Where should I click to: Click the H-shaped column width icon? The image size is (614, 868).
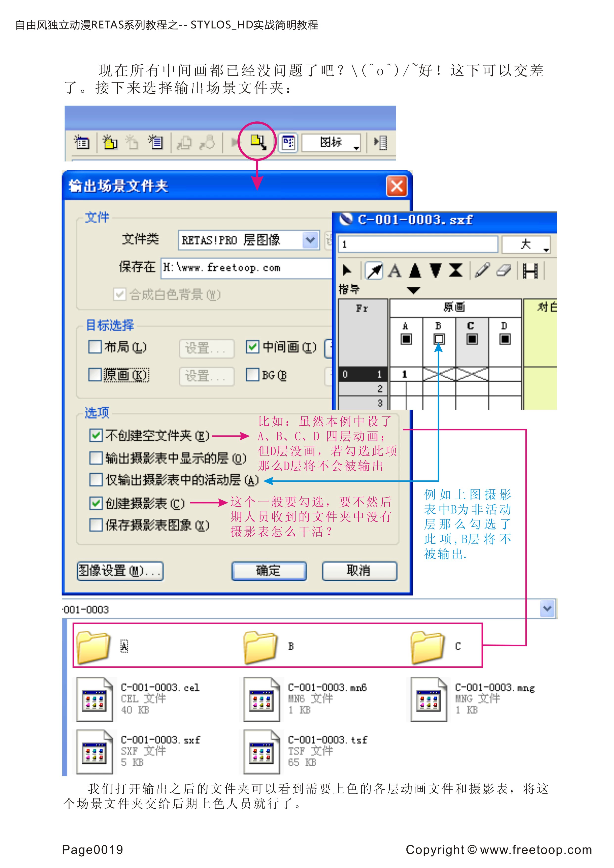(x=530, y=271)
